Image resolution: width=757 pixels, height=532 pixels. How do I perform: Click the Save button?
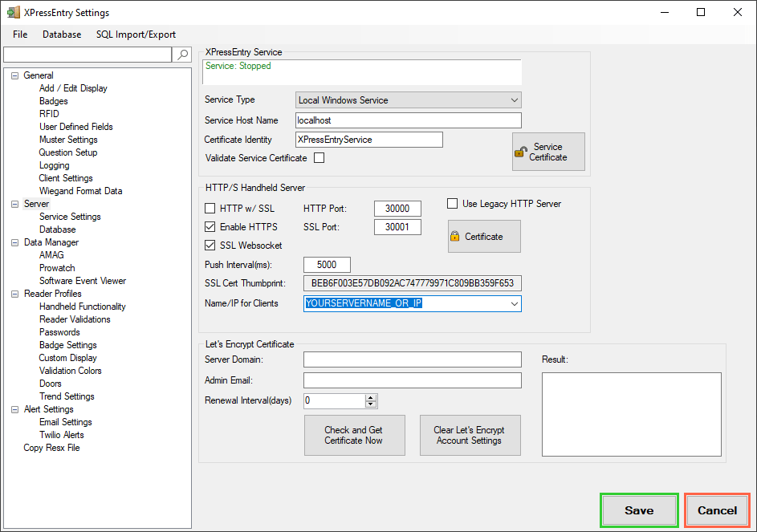point(639,510)
